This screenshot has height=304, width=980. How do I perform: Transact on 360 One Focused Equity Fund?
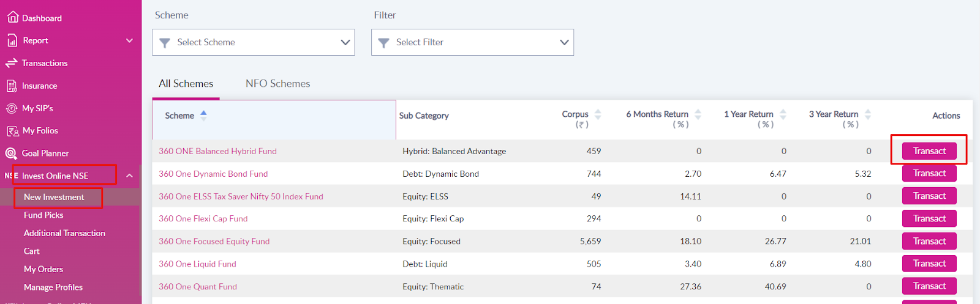point(929,241)
